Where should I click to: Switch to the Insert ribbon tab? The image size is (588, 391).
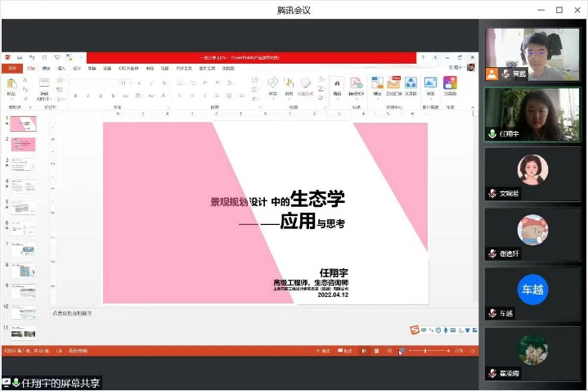pos(61,69)
